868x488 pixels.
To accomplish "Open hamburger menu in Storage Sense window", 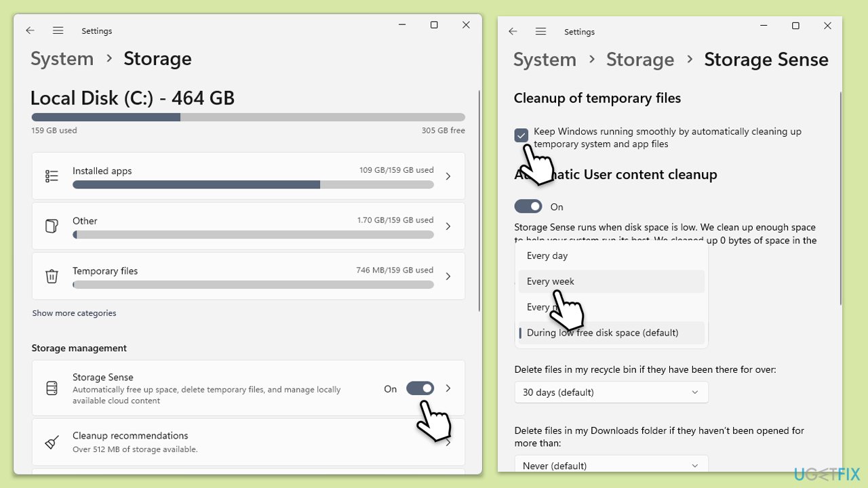I will 540,31.
